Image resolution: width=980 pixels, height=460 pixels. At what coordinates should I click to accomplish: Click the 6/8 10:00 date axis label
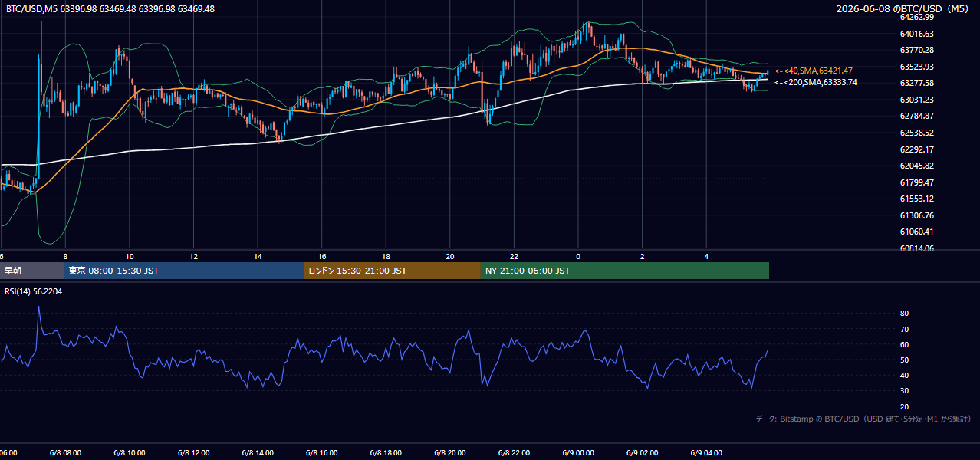[x=130, y=453]
